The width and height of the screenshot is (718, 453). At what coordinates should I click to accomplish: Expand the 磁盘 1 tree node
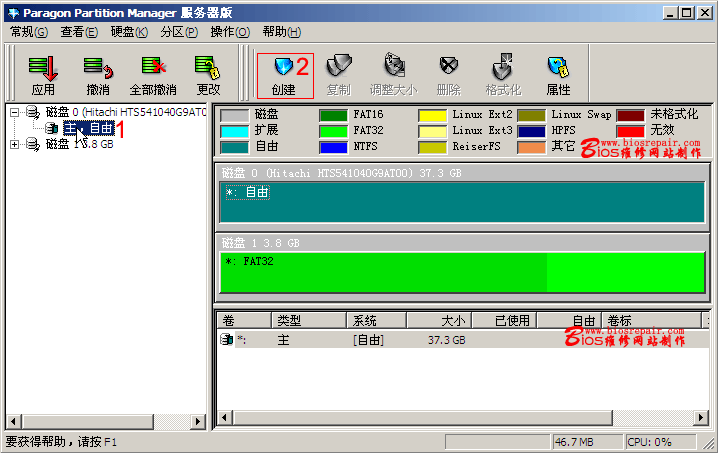click(15, 144)
